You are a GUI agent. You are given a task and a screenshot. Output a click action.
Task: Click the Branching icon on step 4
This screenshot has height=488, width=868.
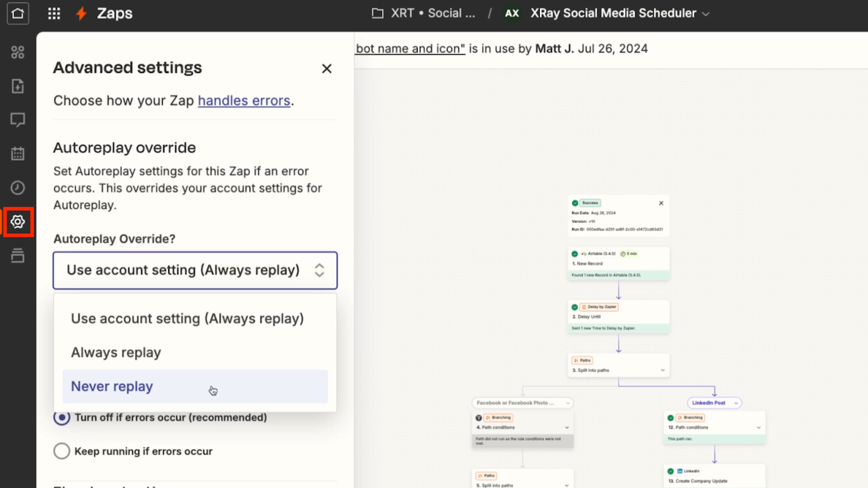coord(488,418)
